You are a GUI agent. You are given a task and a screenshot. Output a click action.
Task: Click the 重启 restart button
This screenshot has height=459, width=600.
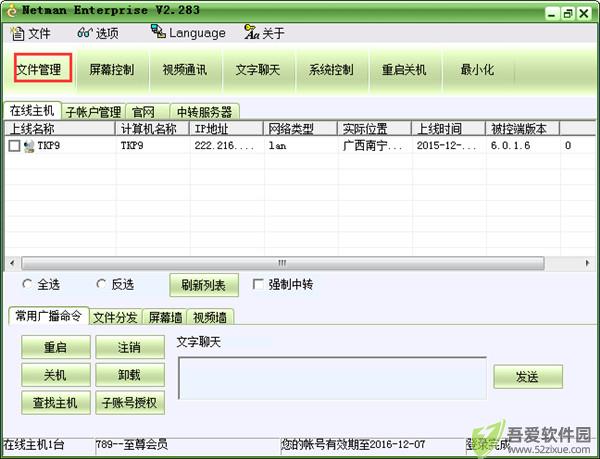click(56, 347)
